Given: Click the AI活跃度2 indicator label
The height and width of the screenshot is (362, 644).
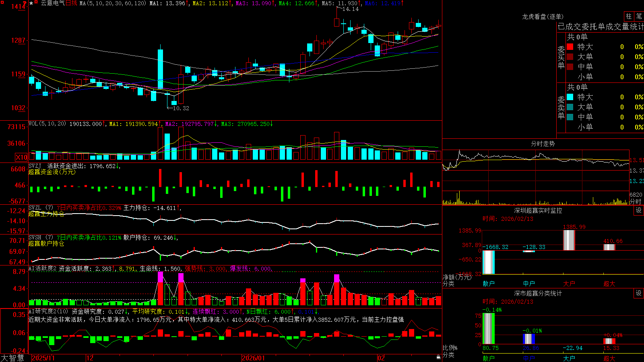Looking at the screenshot, I should point(43,268).
